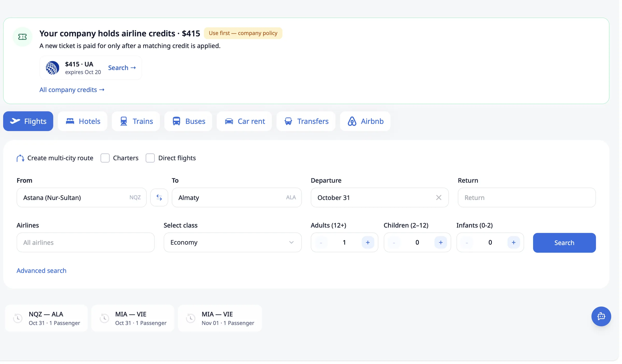Increase Adults count
The image size is (622, 364).
point(367,242)
